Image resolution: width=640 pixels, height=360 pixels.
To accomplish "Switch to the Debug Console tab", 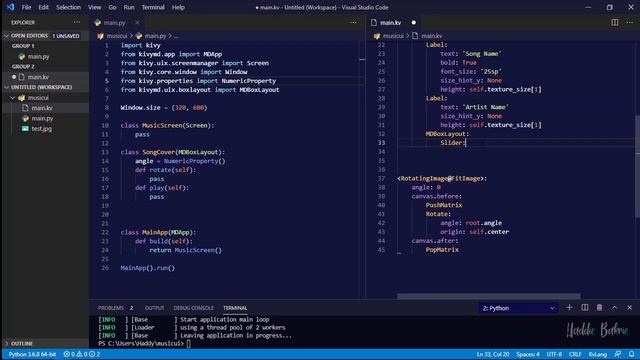I will point(193,308).
